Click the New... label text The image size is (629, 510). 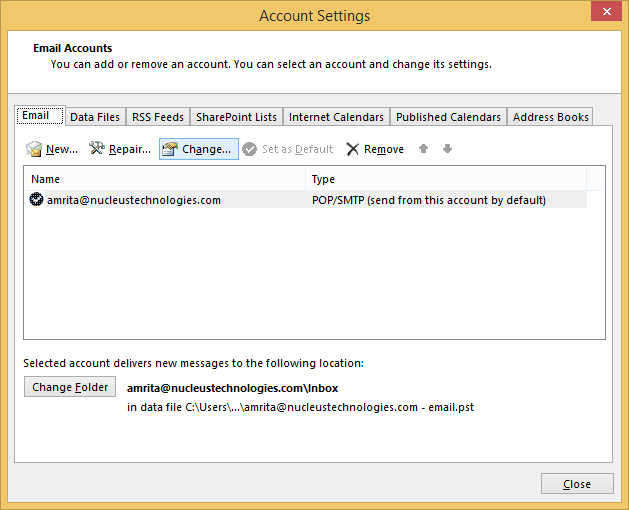tap(62, 149)
